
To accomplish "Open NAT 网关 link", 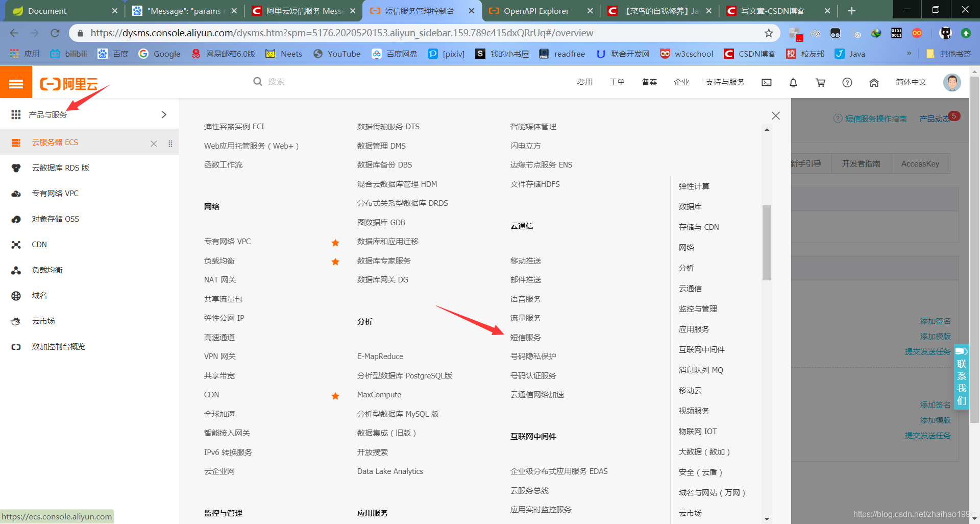I will [220, 279].
